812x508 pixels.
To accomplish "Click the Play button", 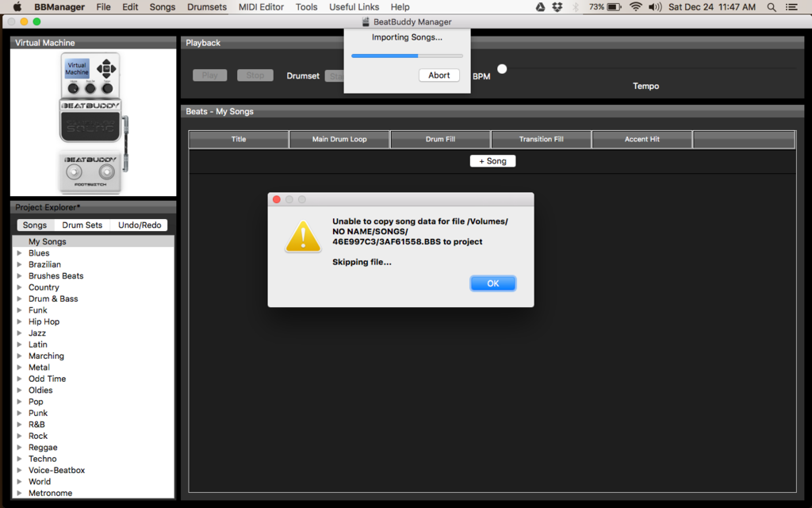I will pyautogui.click(x=209, y=75).
